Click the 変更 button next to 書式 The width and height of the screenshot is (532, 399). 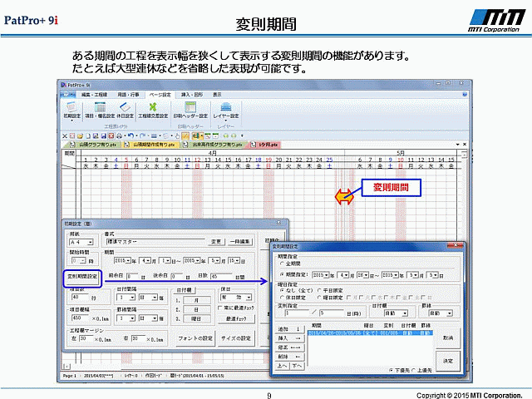pyautogui.click(x=216, y=242)
